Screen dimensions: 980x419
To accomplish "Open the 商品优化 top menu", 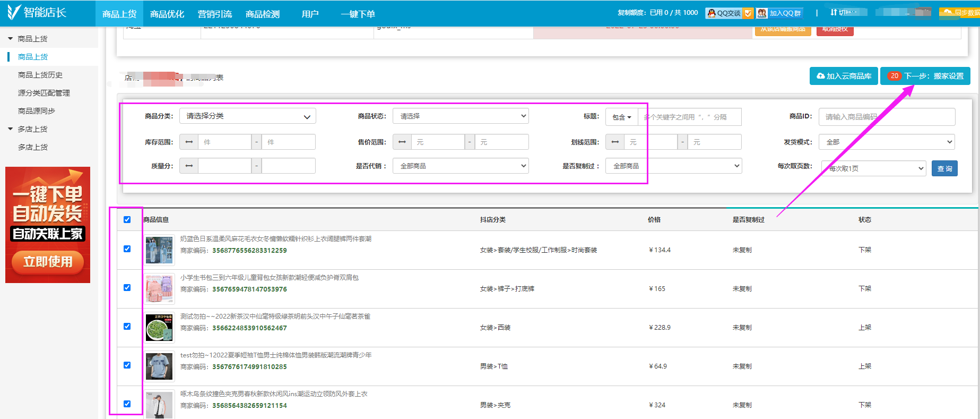I will [167, 14].
